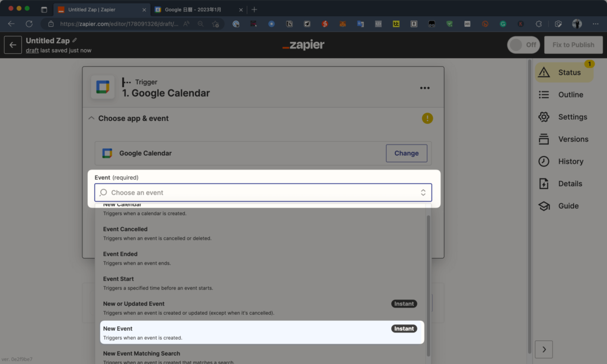
Task: Switch to the Google Calendar browser tab
Action: (x=199, y=9)
